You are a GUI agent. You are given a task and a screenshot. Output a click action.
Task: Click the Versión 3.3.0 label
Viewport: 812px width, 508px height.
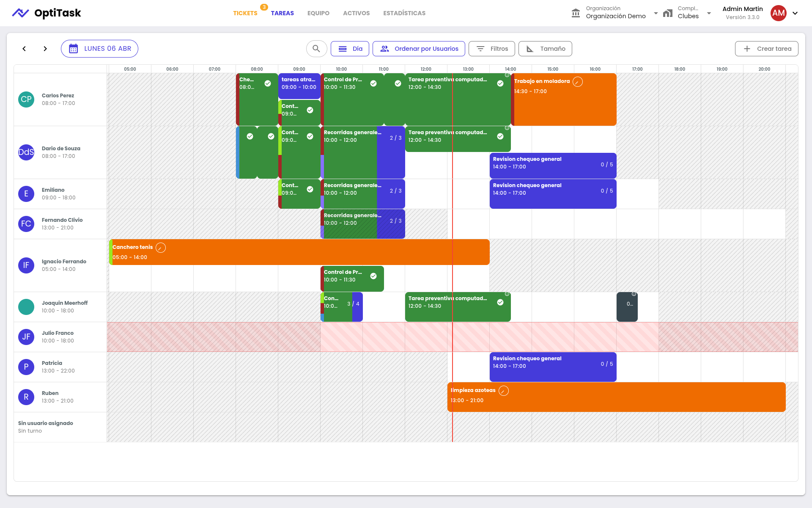(743, 17)
